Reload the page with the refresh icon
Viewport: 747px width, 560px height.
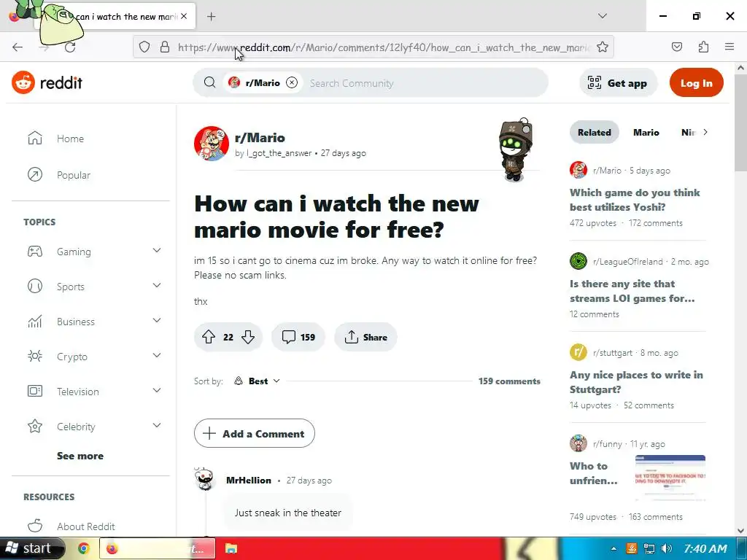coord(70,47)
